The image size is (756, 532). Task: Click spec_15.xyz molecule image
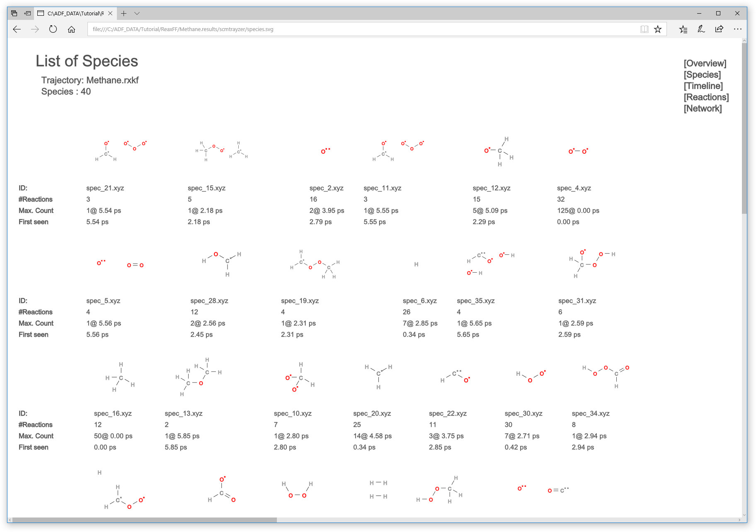point(221,151)
